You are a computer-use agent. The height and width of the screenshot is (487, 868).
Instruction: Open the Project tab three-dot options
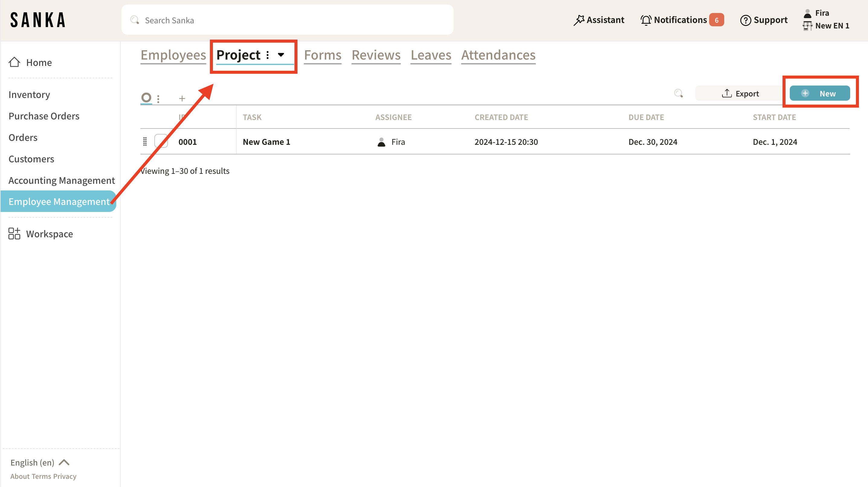268,55
